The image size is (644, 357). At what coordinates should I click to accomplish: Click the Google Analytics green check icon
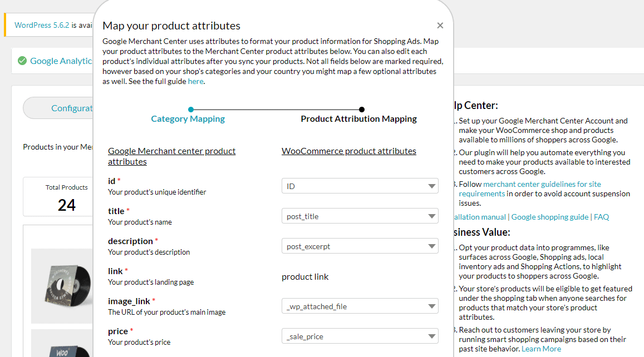point(22,61)
